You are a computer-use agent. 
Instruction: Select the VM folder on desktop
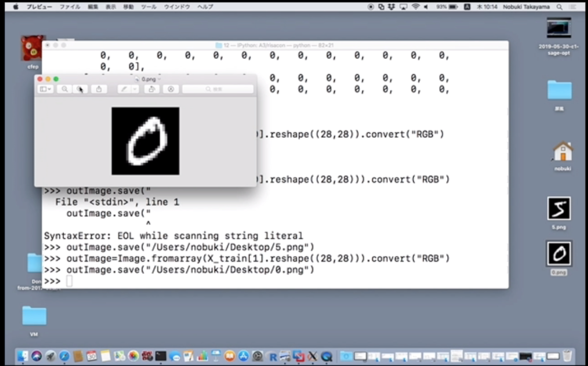click(x=34, y=316)
